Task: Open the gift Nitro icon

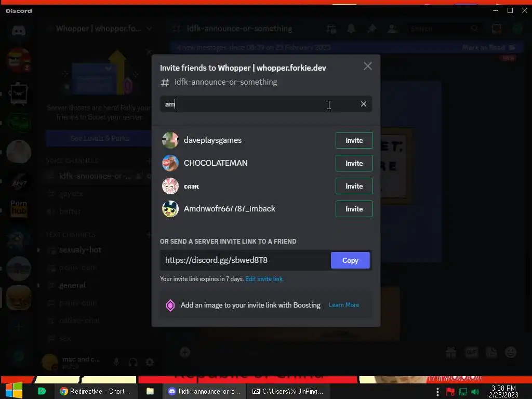Action: click(451, 353)
